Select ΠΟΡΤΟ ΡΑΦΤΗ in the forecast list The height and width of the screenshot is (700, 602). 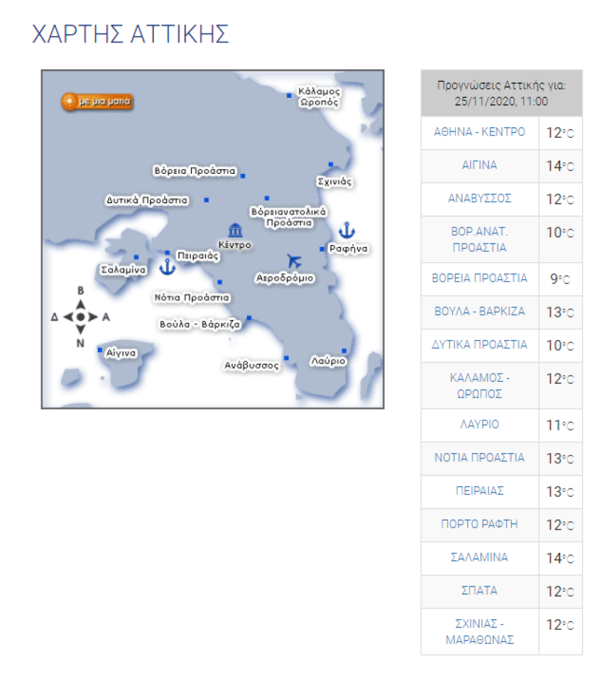[x=480, y=524]
